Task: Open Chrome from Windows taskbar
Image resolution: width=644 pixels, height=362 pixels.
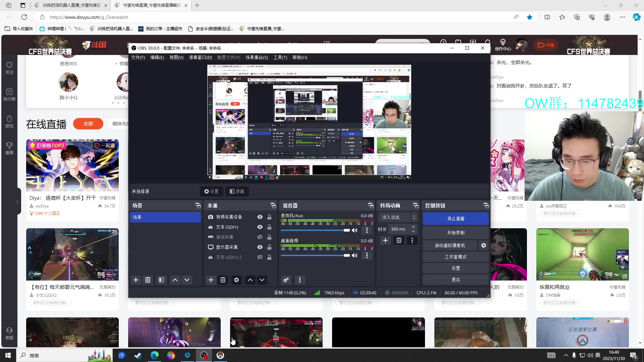Action: (171, 355)
